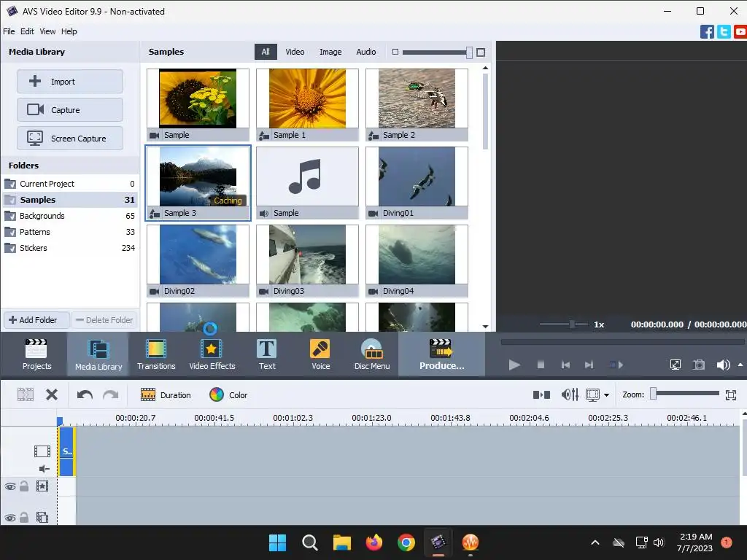
Task: Open File Explorer from the taskbar
Action: click(x=341, y=542)
